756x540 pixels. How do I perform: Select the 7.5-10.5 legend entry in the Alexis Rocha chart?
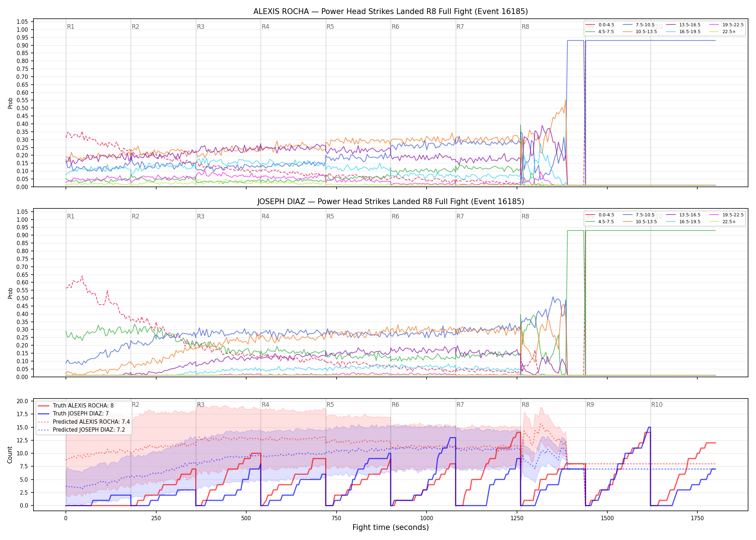point(639,25)
